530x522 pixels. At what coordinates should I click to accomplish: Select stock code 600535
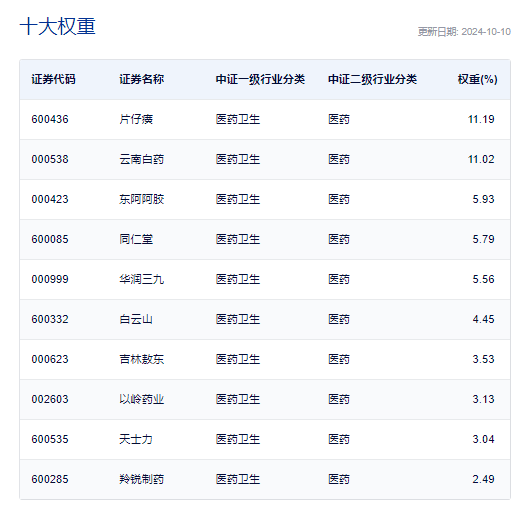coord(50,439)
